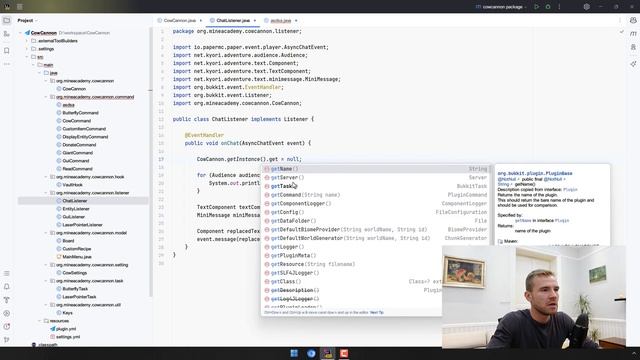Debug the cowcannon package configuration

548,7
